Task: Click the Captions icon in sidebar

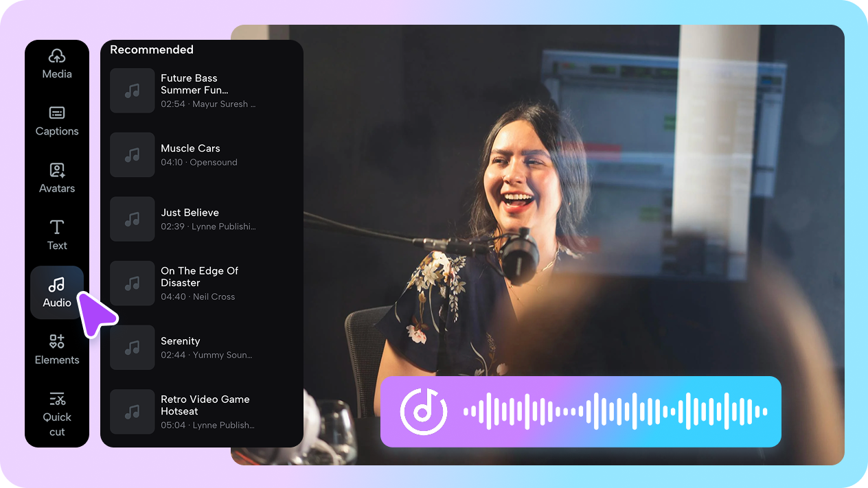Action: pyautogui.click(x=57, y=113)
